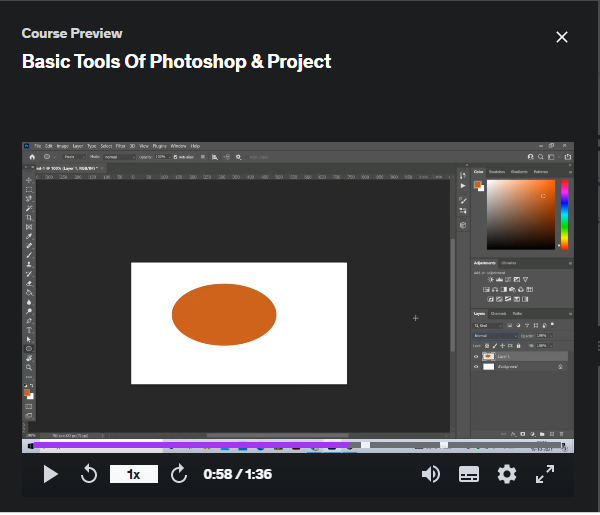Open the Layers Opacity arrow dropdown

[x=551, y=336]
